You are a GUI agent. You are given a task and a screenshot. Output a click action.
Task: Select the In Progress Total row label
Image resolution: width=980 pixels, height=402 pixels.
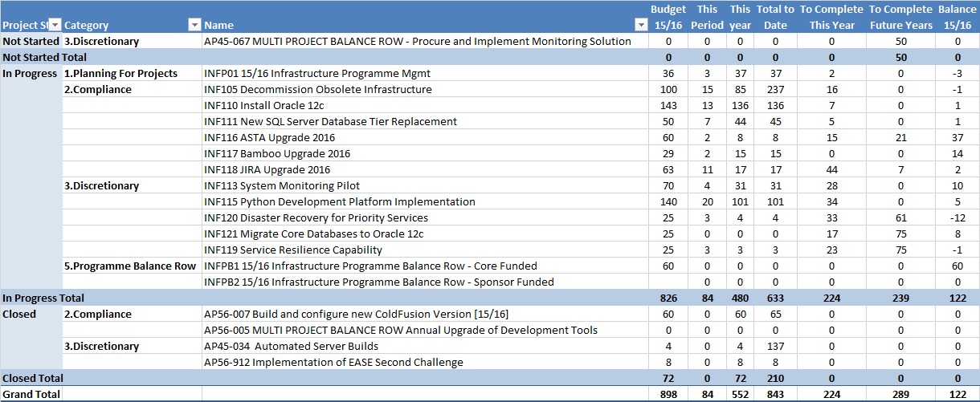pos(44,298)
